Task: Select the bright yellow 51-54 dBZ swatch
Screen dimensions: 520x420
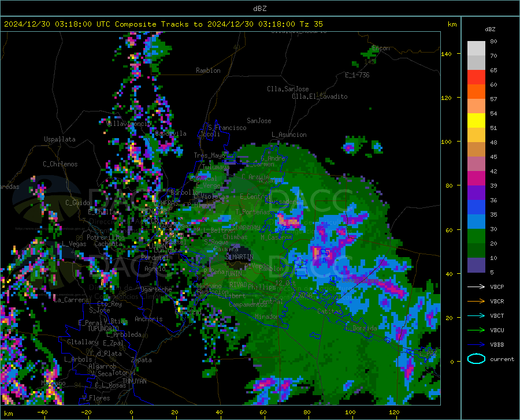Action: [476, 121]
